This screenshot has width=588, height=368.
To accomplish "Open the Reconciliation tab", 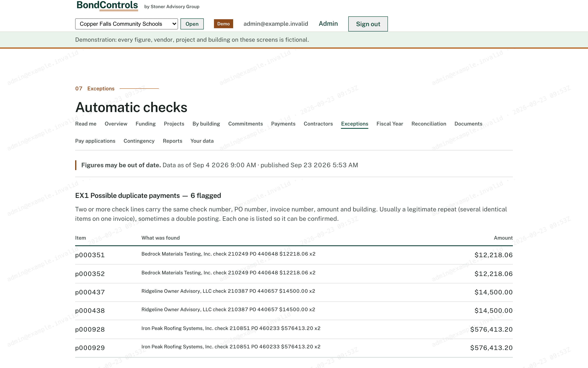I will [429, 124].
